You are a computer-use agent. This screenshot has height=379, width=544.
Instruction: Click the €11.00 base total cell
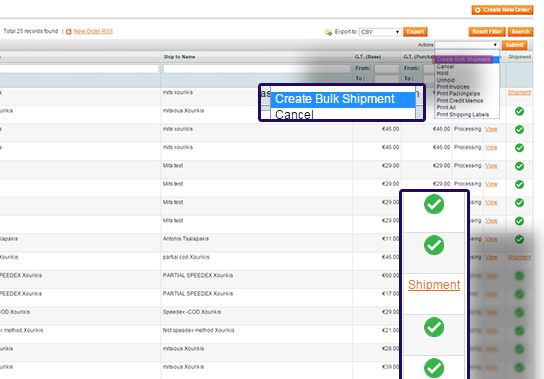[x=390, y=239]
